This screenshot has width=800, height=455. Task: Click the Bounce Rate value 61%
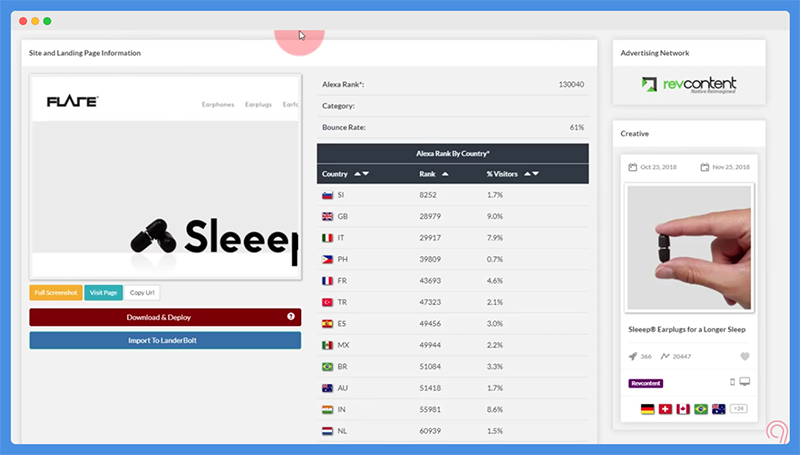click(x=577, y=128)
